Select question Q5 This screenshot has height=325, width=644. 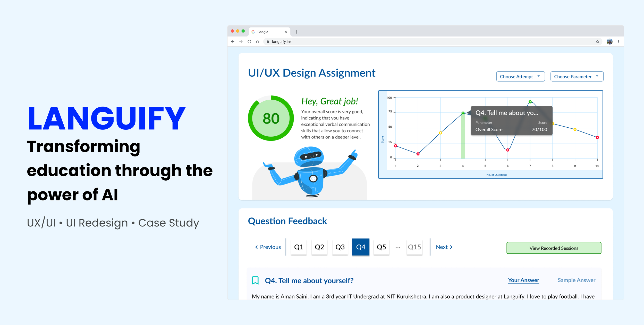pos(382,247)
